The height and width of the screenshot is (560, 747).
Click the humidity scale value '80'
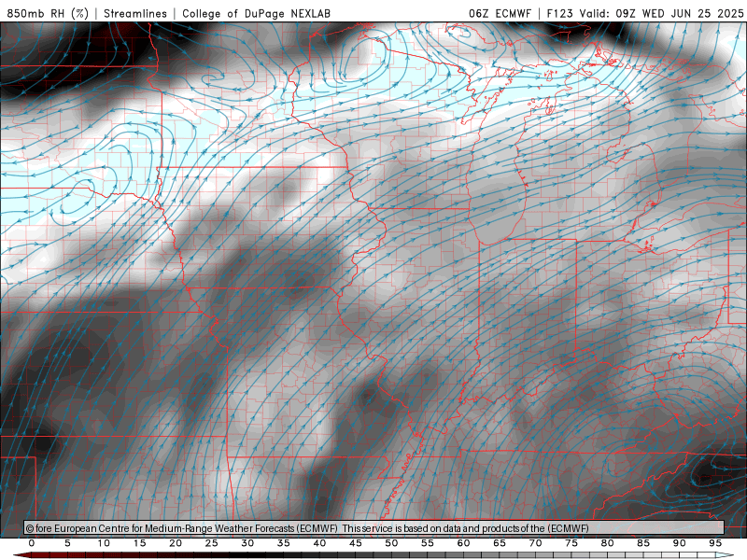[x=608, y=543]
